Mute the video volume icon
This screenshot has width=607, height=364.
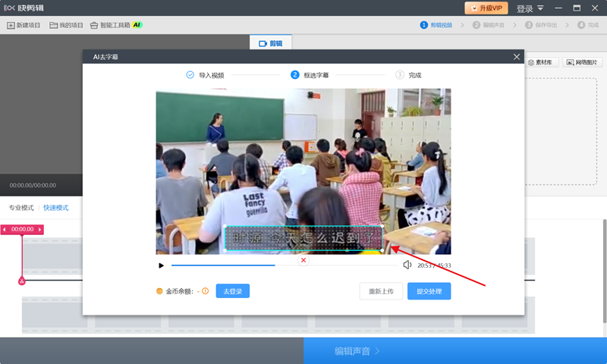(x=407, y=265)
